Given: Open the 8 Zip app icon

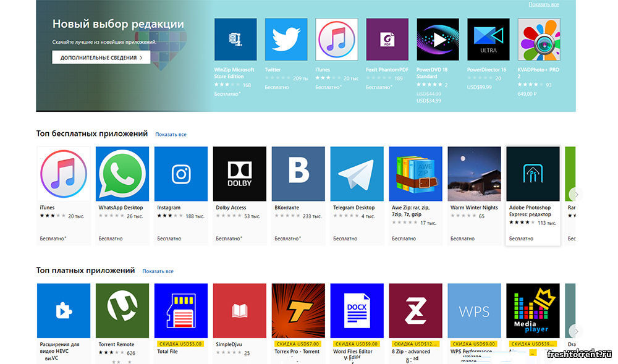Looking at the screenshot, I should [415, 310].
